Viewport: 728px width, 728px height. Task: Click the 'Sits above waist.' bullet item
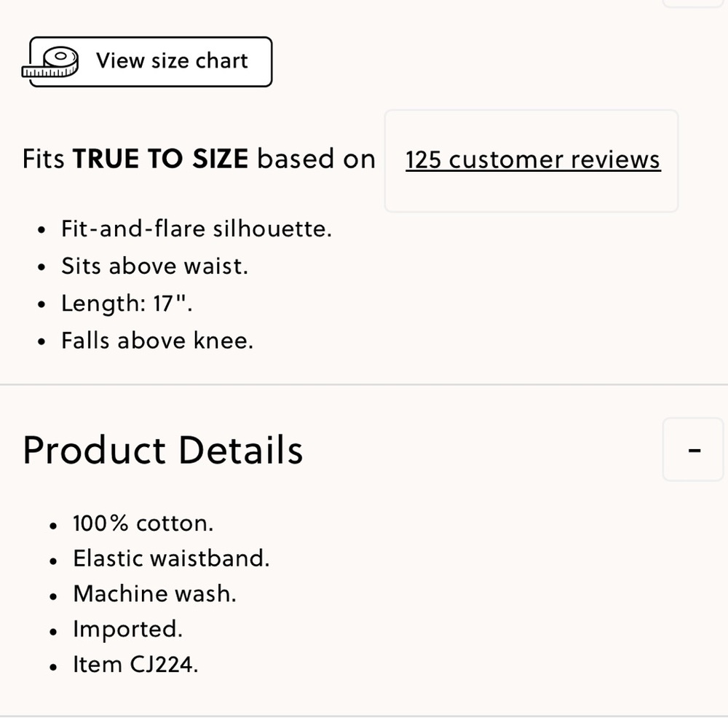154,266
